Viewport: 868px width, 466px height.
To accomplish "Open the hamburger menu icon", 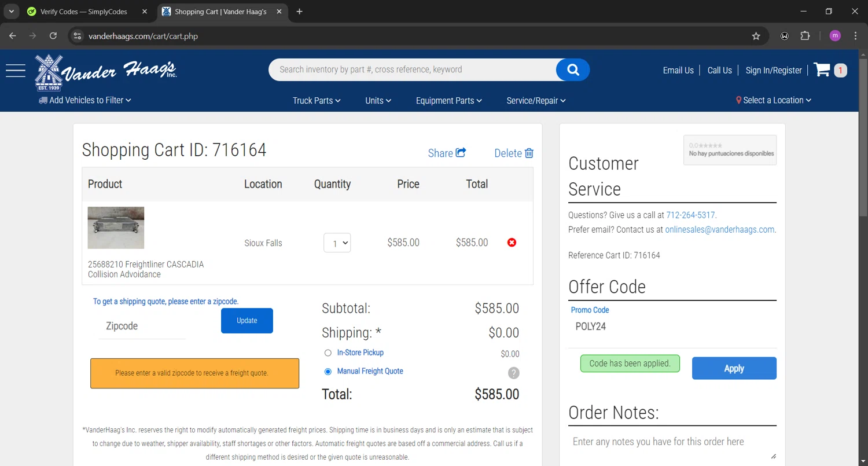I will coord(16,70).
